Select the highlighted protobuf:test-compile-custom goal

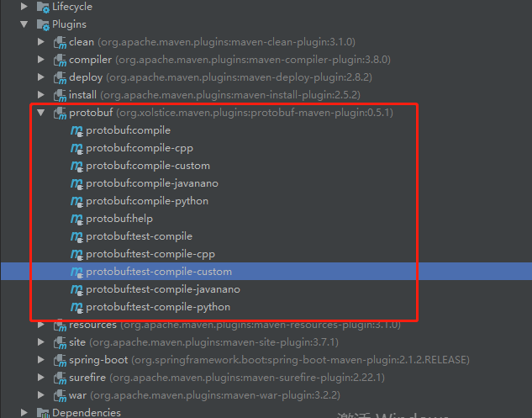159,272
